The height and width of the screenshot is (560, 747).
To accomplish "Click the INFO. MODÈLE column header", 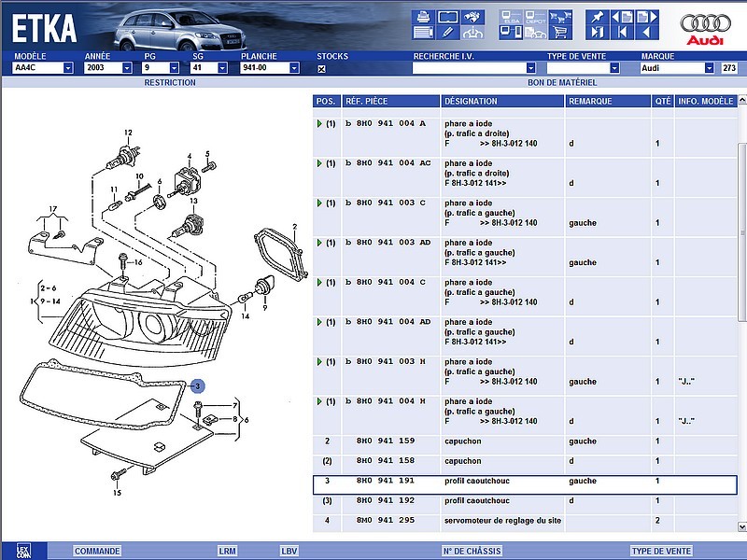I will pos(706,101).
